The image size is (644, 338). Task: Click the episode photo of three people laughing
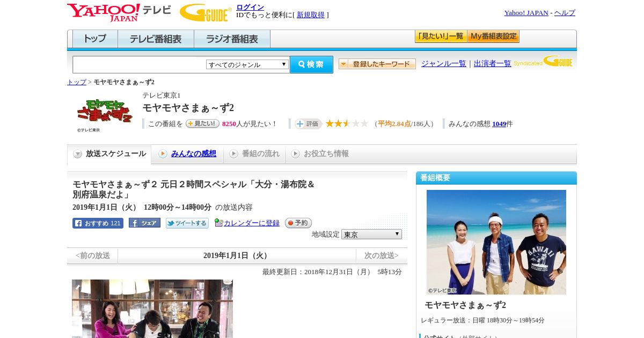pyautogui.click(x=152, y=308)
